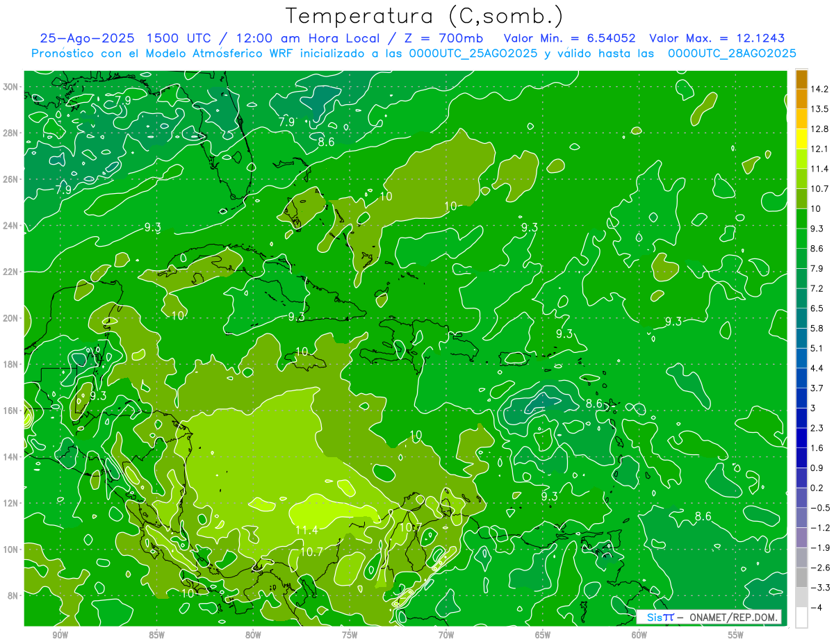Click the '85W' longitude axis label
Image resolution: width=834 pixels, height=644 pixels.
[x=156, y=635]
